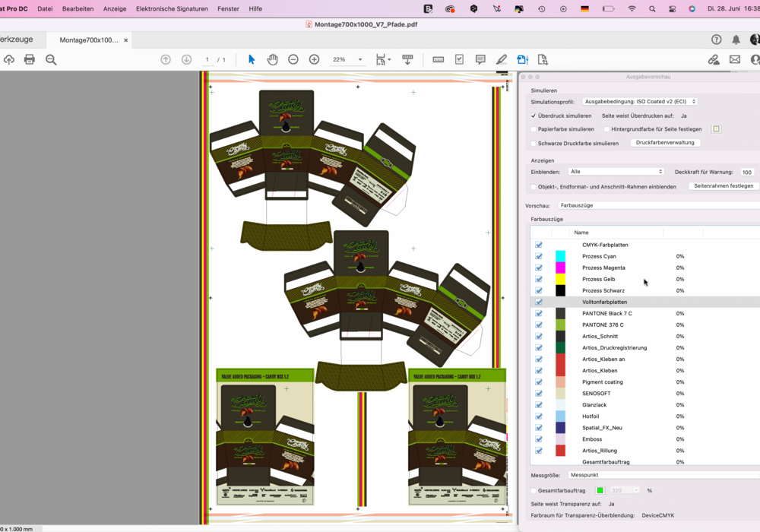Open the Anzeige menu

click(x=115, y=8)
